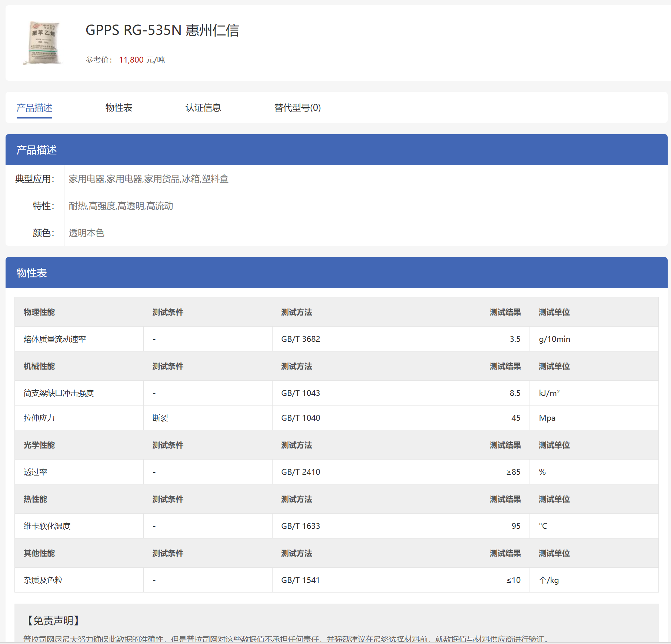Click the 简支梁缺口冲击强度 row name
The image size is (671, 644).
[59, 393]
